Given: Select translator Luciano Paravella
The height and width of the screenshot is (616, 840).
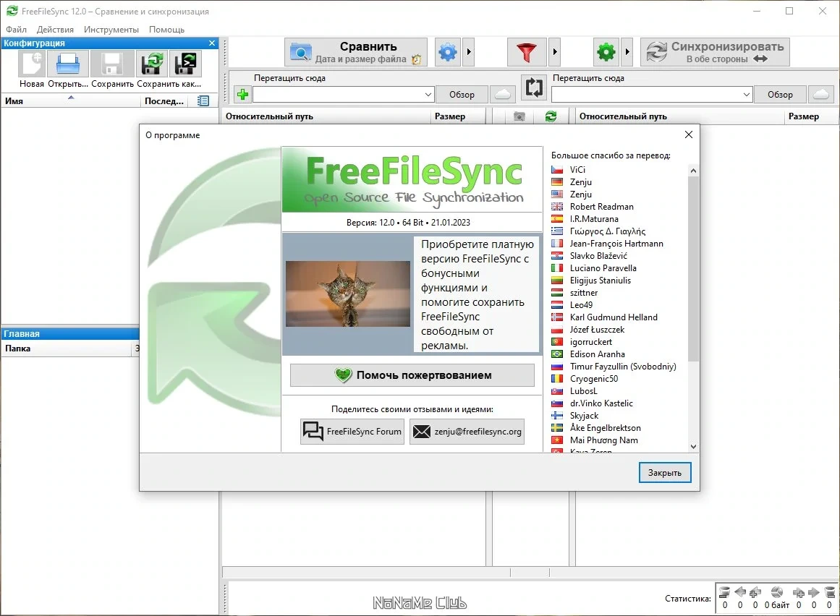Looking at the screenshot, I should coord(603,268).
